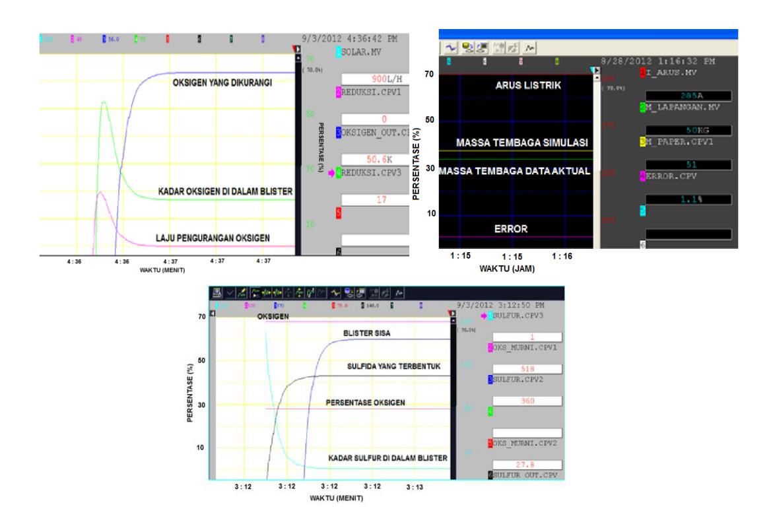This screenshot has width=773, height=532.
Task: Click the line-graph icon at end of top-right toolbar
Action: pos(529,48)
